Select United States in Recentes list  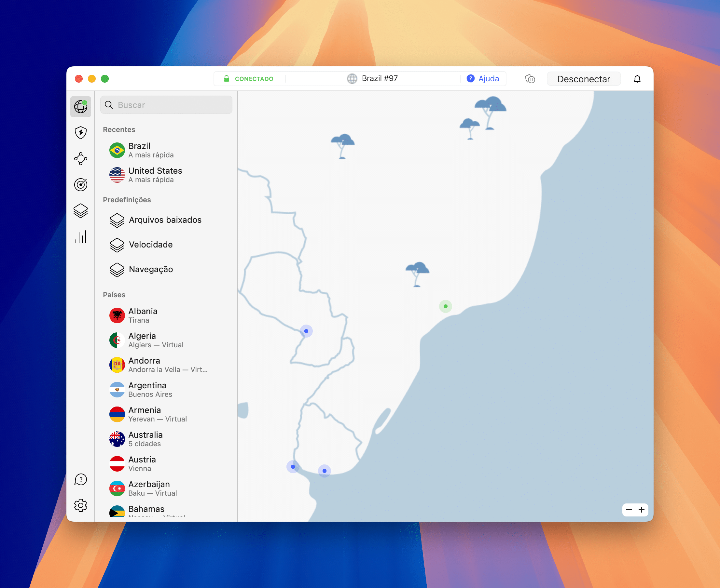pos(166,175)
